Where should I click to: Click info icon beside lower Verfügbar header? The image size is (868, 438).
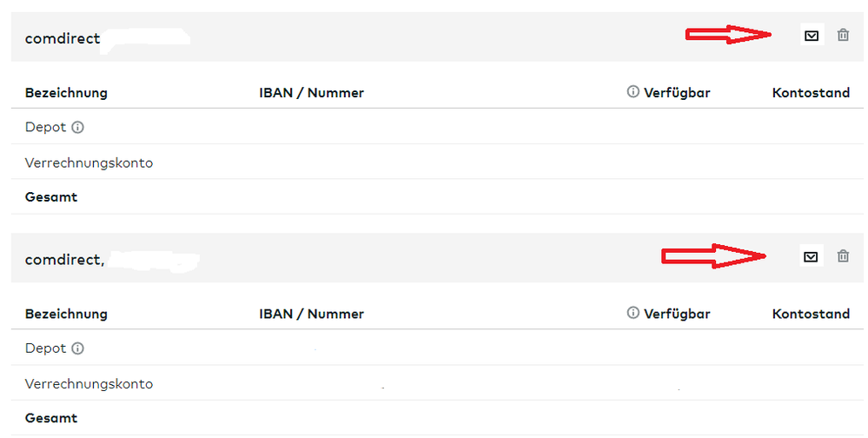[x=633, y=314]
